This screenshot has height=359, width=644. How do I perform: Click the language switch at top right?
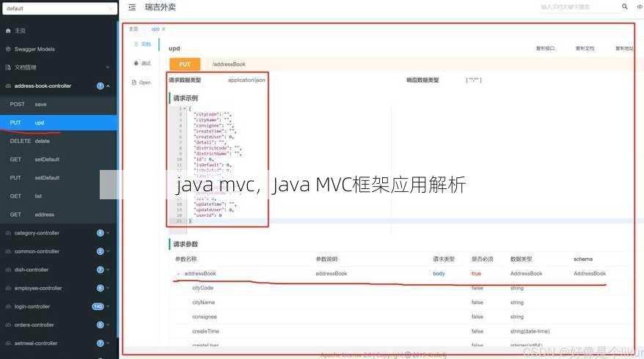(640, 7)
